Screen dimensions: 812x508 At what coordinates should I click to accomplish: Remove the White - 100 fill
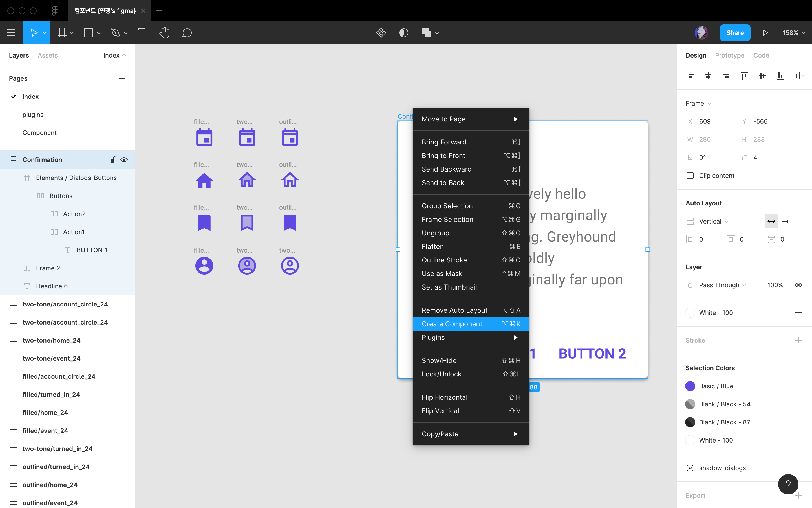pyautogui.click(x=798, y=313)
